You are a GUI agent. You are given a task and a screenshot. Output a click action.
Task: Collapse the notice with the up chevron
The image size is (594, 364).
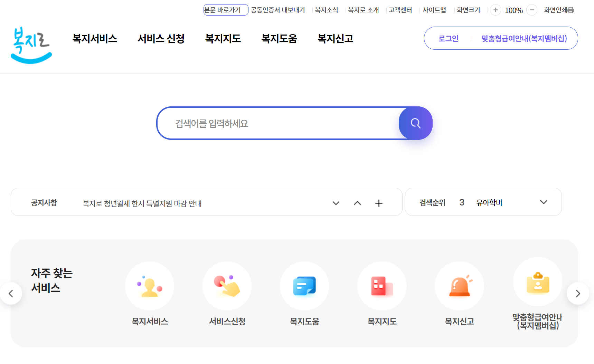pyautogui.click(x=357, y=203)
